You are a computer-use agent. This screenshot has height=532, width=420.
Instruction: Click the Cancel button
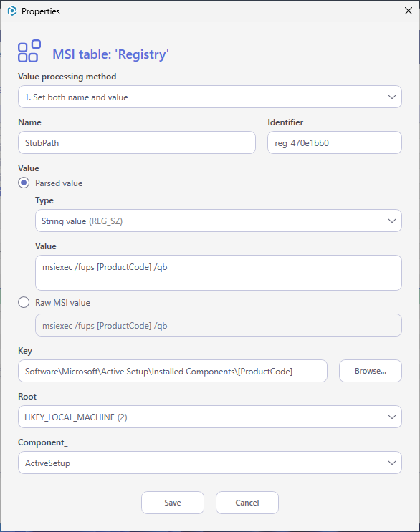coord(247,503)
